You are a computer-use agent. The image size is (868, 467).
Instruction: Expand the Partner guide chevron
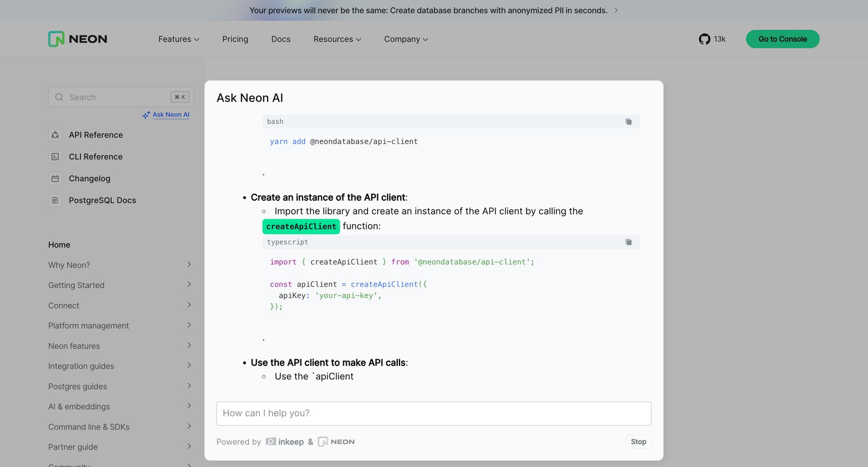click(x=189, y=446)
